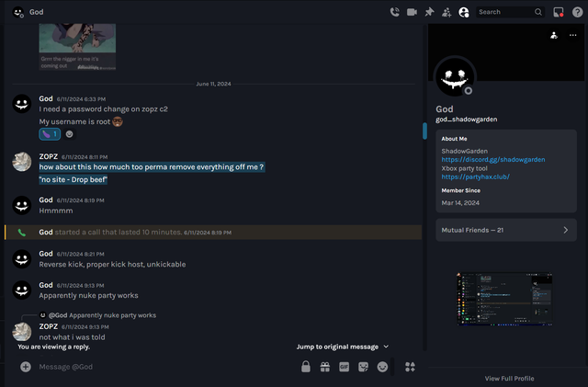588x387 pixels.
Task: Open the emoji picker
Action: pos(382,367)
